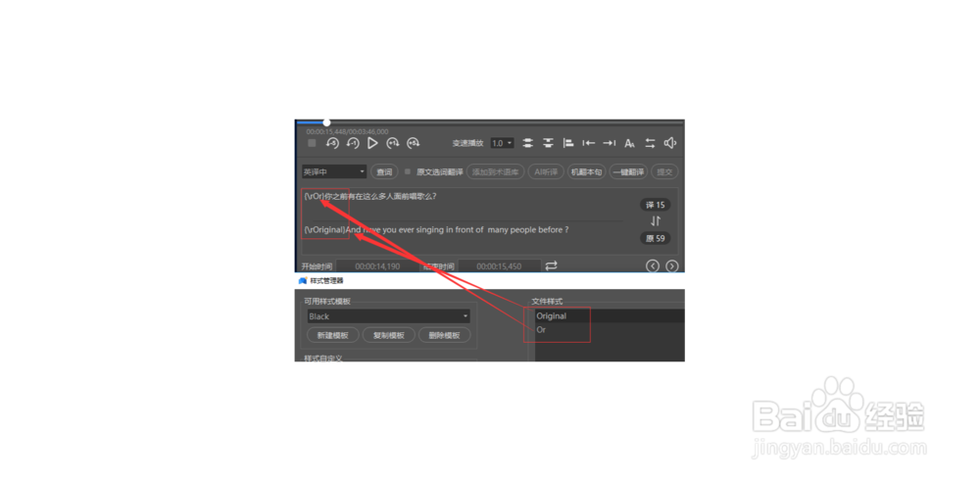Click the split subtitle line icon

coord(548,143)
